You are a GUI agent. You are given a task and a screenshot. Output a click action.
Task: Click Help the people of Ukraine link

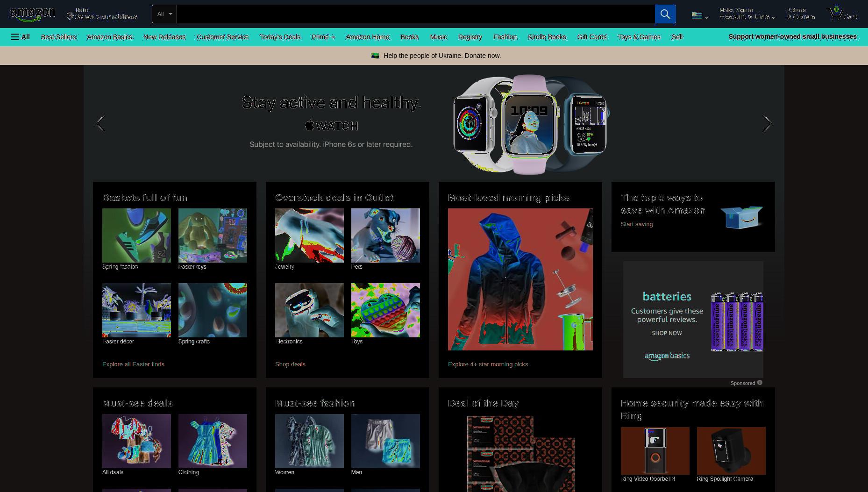pyautogui.click(x=442, y=56)
